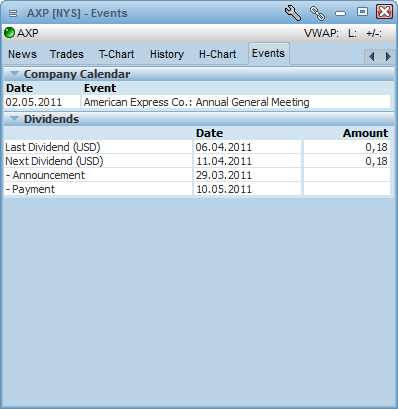
Task: Click the L: last price label
Action: (352, 33)
